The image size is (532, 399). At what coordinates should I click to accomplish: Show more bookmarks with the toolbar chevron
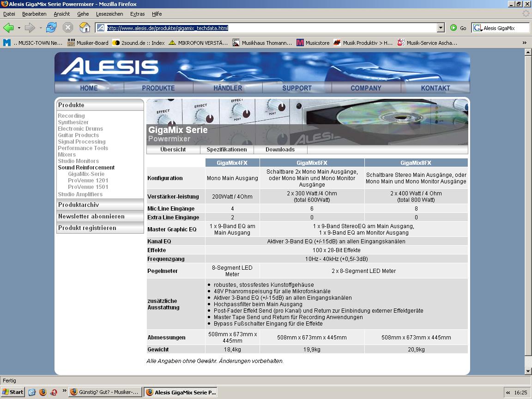tap(525, 43)
